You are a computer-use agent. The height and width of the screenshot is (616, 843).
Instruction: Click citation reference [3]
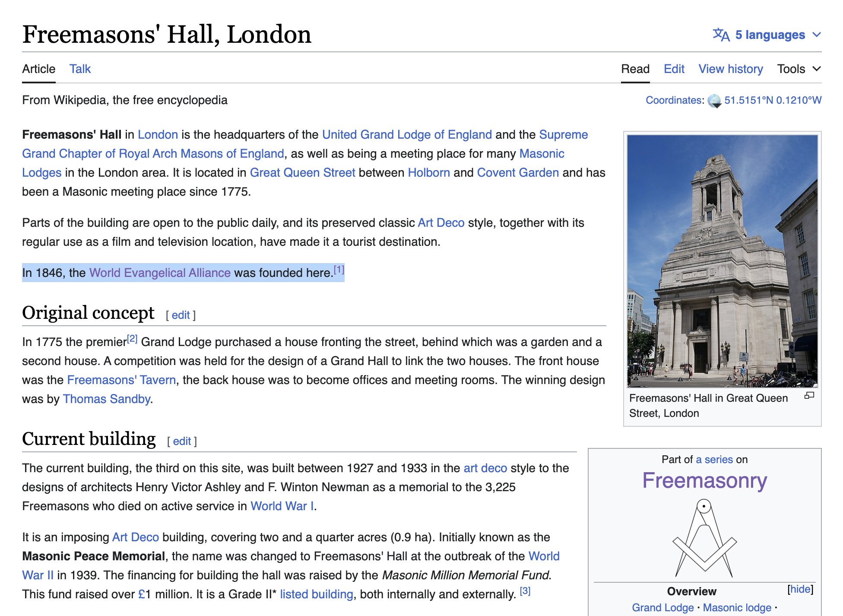[x=525, y=591]
